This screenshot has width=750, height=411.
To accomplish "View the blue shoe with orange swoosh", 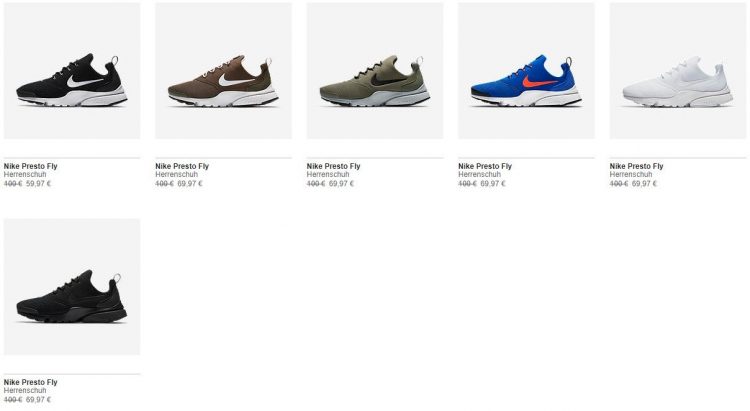I will (526, 71).
